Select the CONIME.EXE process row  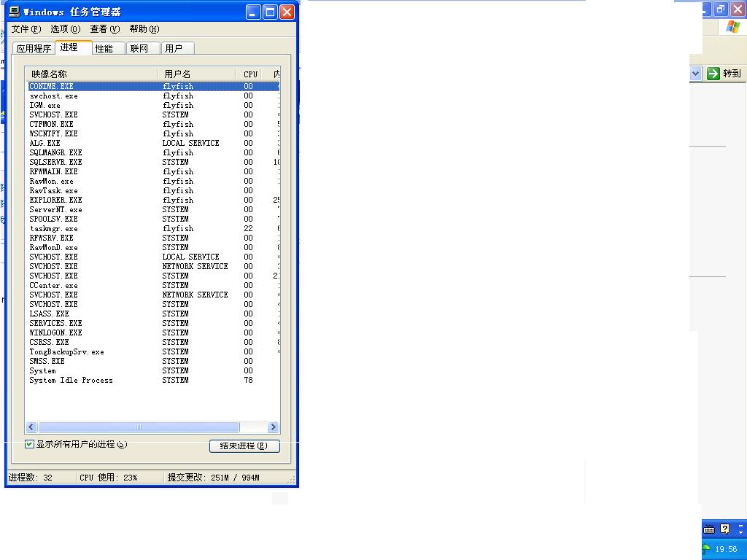click(153, 86)
